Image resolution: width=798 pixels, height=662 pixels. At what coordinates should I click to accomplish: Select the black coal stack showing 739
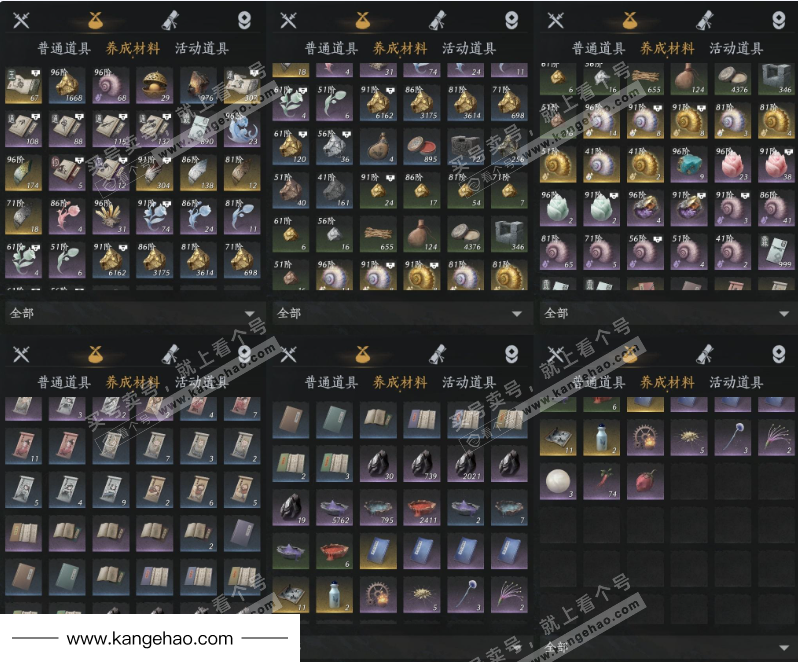[422, 464]
